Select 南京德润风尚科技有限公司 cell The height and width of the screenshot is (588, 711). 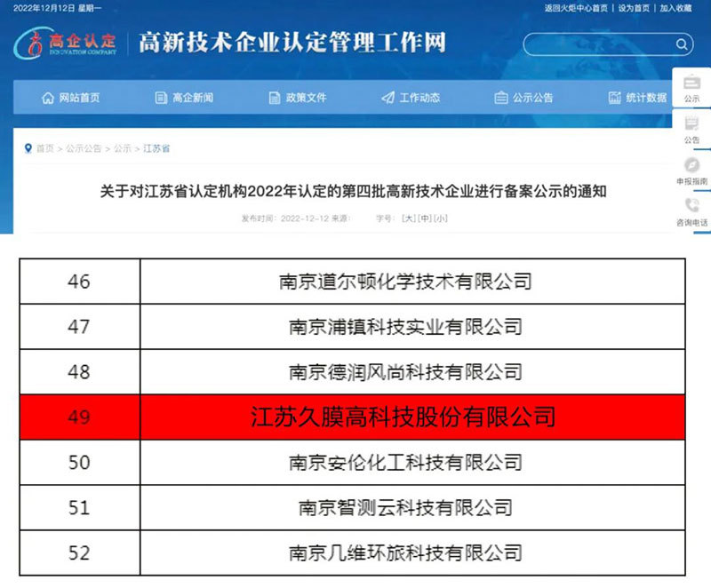click(x=412, y=372)
